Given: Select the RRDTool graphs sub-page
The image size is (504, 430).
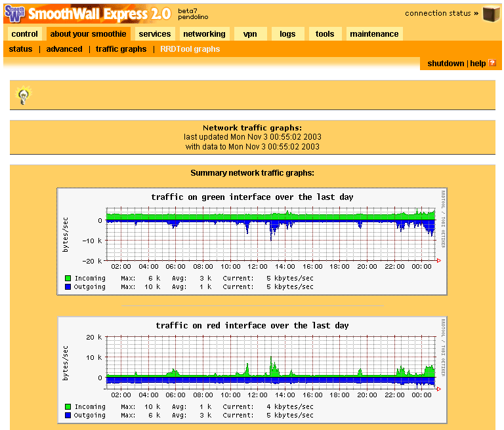Looking at the screenshot, I should click(190, 49).
